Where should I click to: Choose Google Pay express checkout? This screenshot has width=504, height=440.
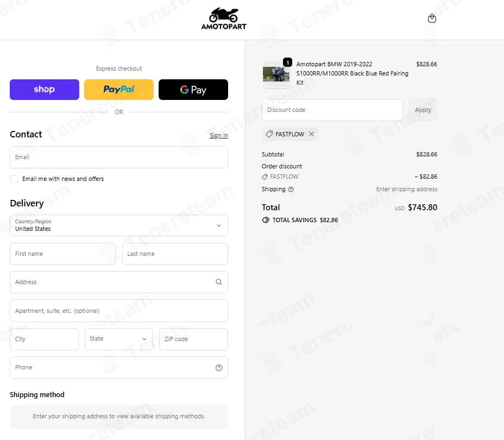[193, 90]
